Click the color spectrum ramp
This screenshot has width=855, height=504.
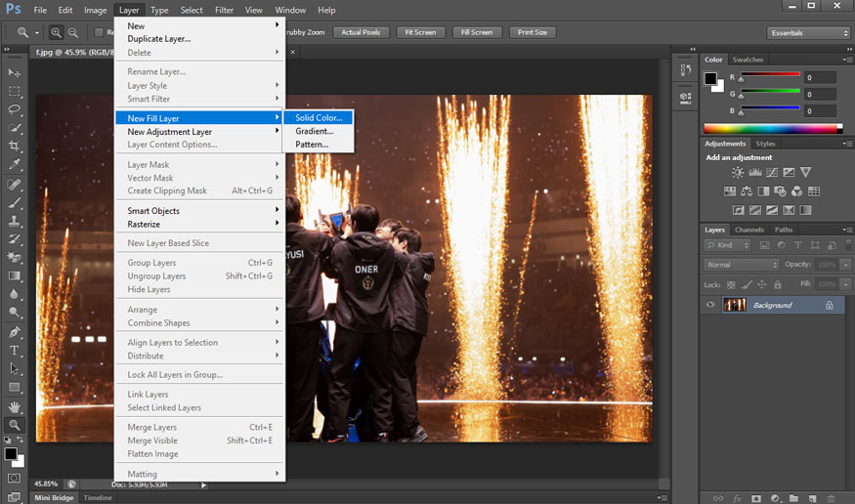pos(773,129)
